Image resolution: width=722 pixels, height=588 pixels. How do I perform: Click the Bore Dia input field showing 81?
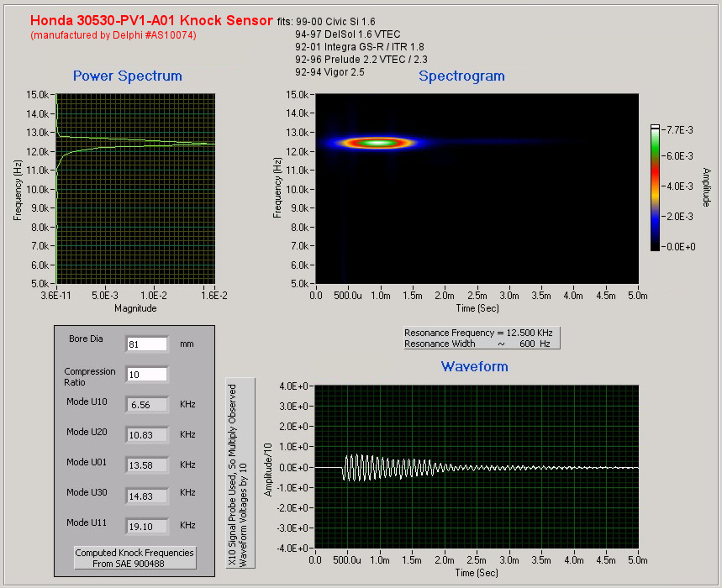[x=146, y=344]
